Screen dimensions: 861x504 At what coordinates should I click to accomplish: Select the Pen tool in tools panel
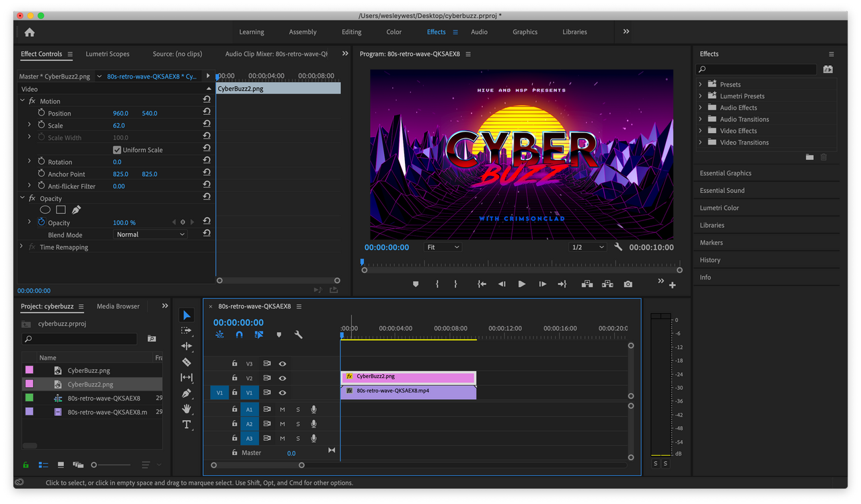click(187, 393)
